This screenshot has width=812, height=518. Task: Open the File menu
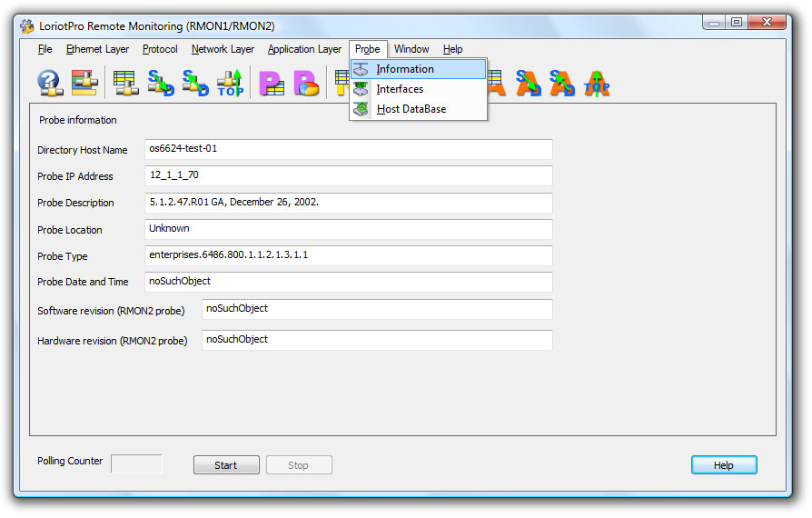tap(45, 49)
